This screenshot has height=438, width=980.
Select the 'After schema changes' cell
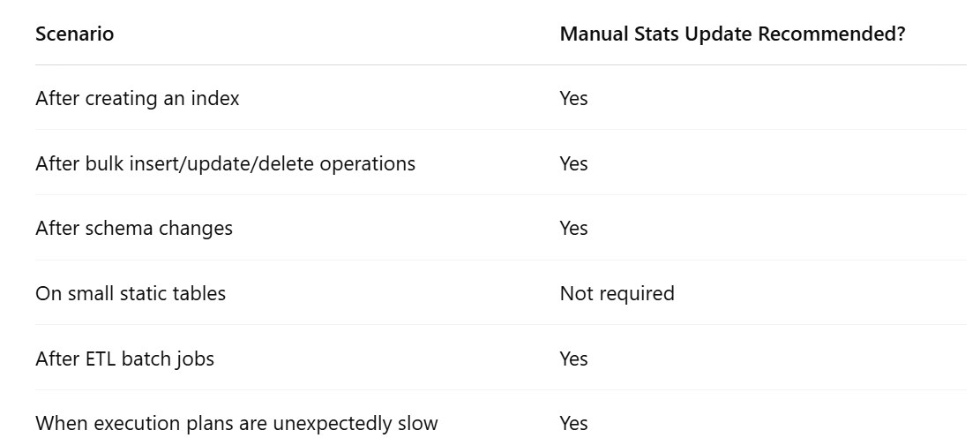pos(133,228)
